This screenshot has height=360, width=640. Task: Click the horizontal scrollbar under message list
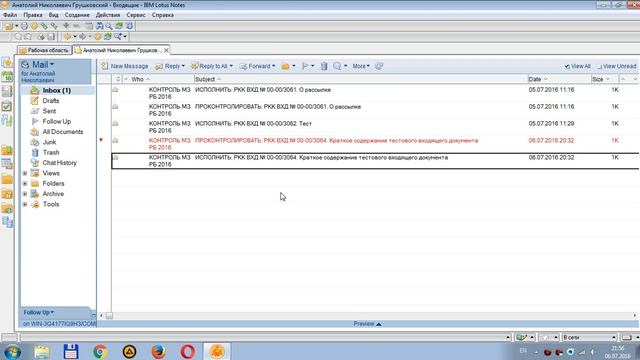click(x=367, y=316)
